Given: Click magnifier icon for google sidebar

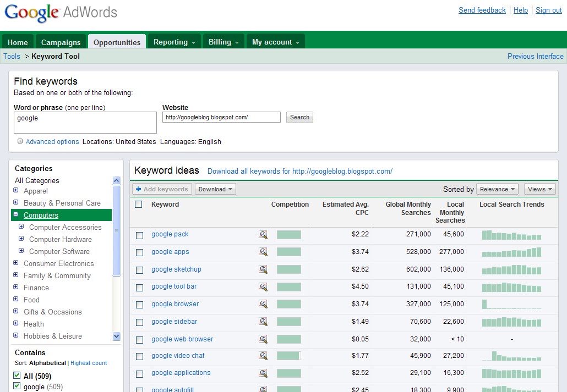Looking at the screenshot, I should coord(263,322).
